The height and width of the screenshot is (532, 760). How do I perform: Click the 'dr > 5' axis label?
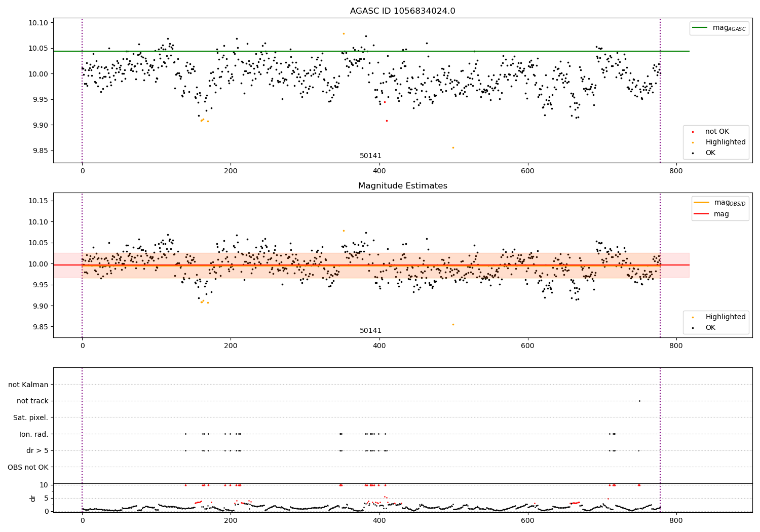(37, 450)
